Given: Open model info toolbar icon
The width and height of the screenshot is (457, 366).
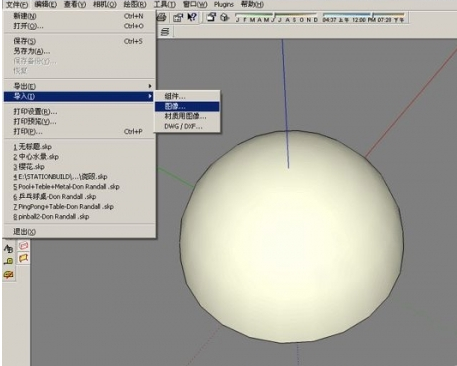Looking at the screenshot, I should tap(178, 17).
